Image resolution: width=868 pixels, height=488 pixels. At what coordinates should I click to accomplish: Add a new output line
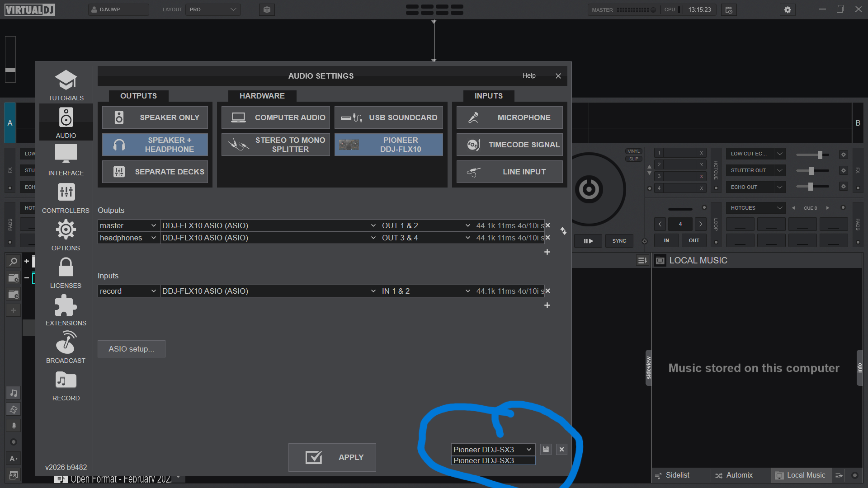point(547,252)
